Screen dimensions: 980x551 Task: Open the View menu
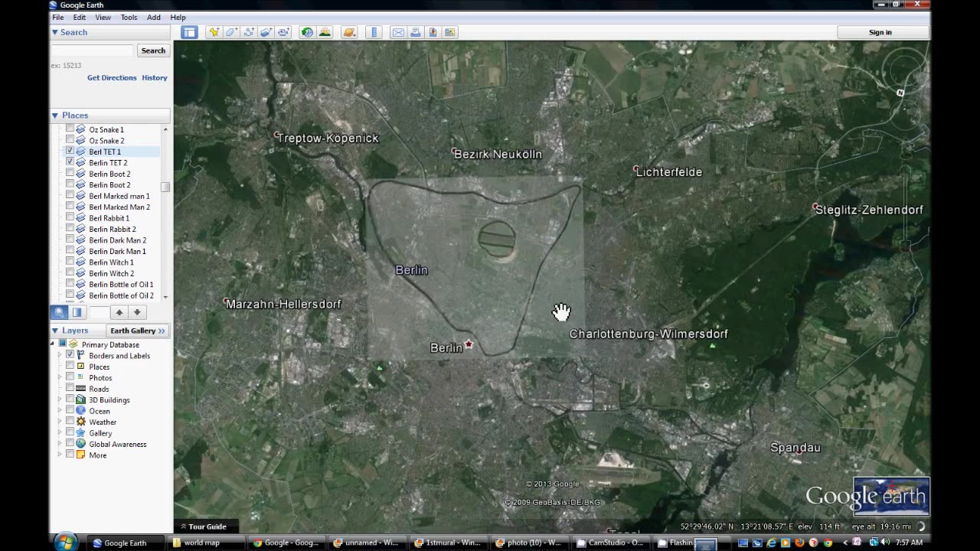pyautogui.click(x=103, y=17)
